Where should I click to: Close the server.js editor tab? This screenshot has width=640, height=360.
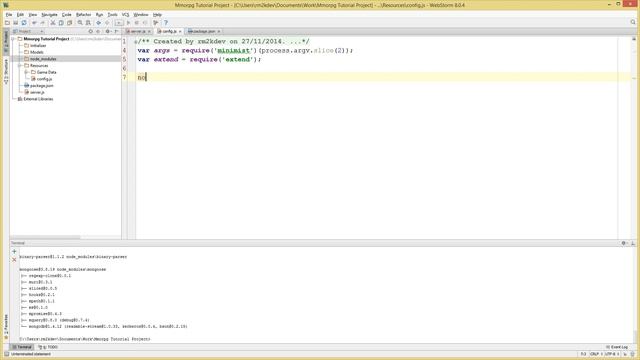[x=149, y=31]
